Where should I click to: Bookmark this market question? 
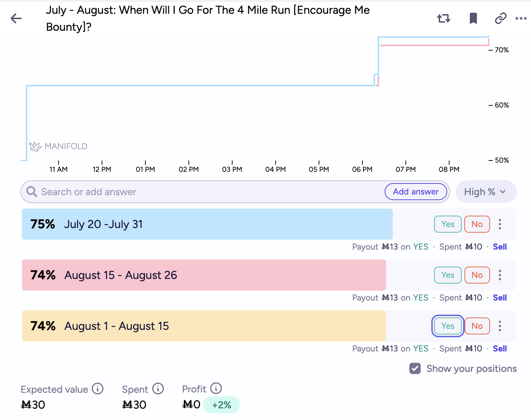pyautogui.click(x=473, y=18)
